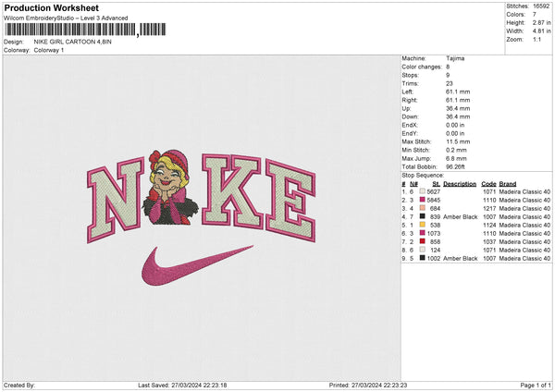Click the "Created By:" footer label

point(19,385)
